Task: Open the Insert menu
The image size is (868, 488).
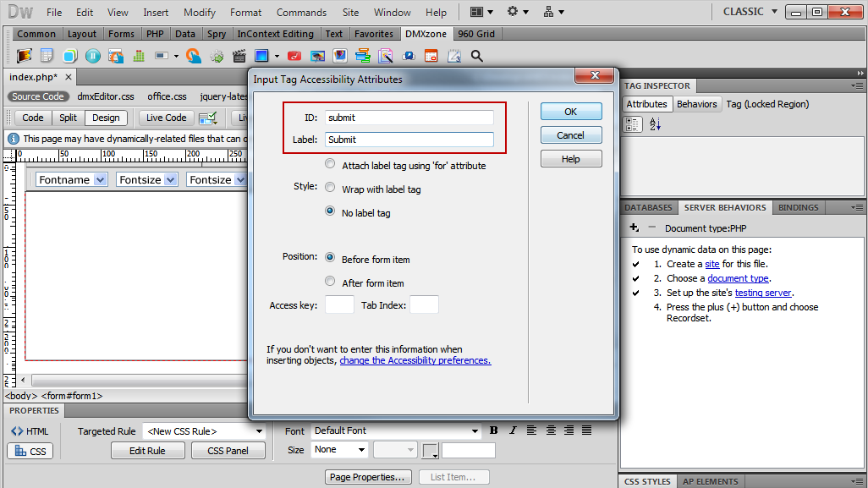Action: tap(156, 12)
